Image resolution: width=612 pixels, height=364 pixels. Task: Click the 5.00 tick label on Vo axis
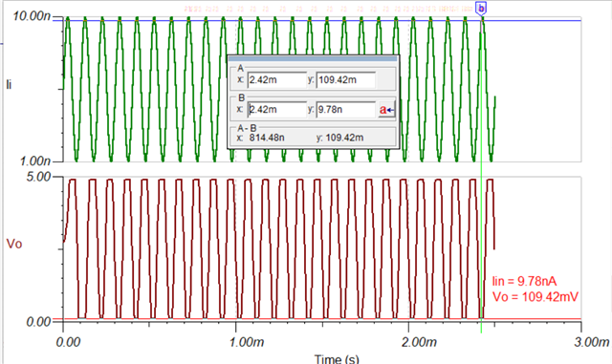click(x=38, y=177)
